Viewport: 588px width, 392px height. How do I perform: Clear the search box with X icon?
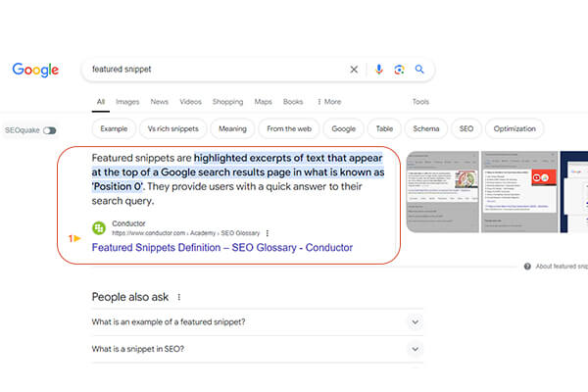[354, 70]
